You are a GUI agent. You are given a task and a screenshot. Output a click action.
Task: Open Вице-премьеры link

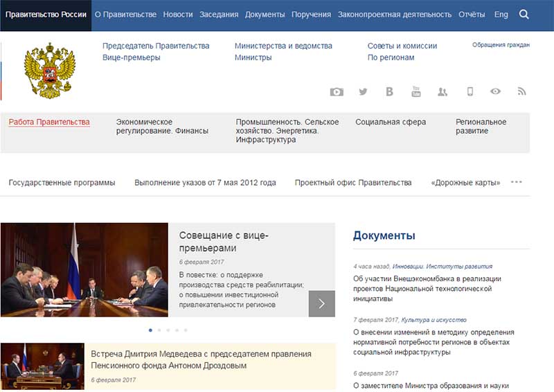[132, 57]
